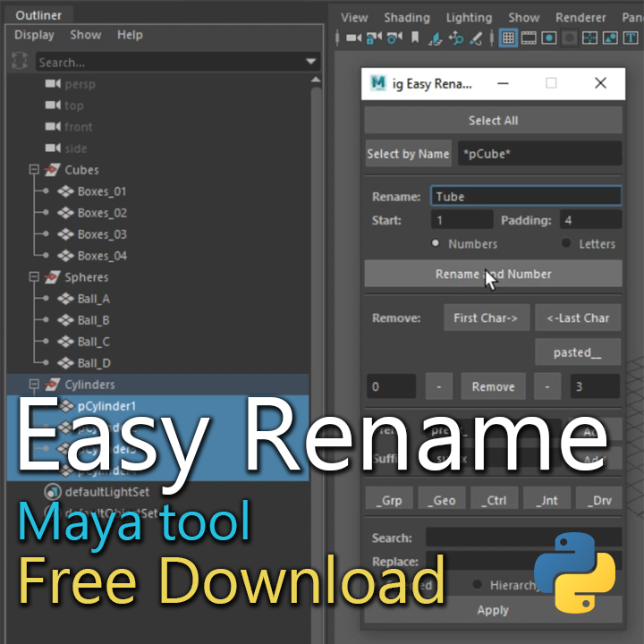Open the viewport Renderer menu
Image resolution: width=644 pixels, height=644 pixels.
[580, 18]
